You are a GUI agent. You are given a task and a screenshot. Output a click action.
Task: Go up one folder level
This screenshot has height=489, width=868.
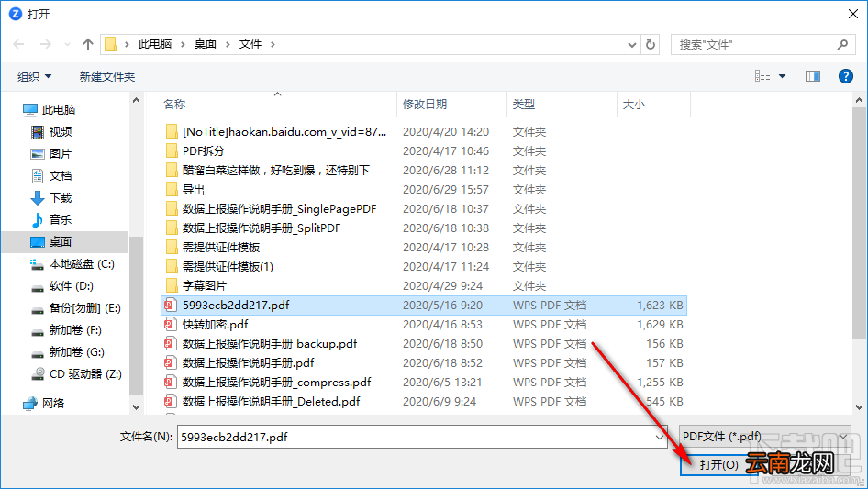87,44
